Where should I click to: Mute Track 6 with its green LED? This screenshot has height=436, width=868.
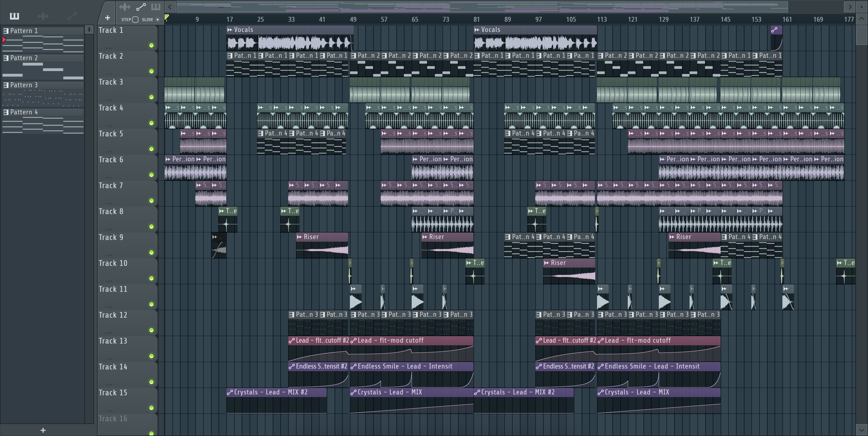click(151, 175)
